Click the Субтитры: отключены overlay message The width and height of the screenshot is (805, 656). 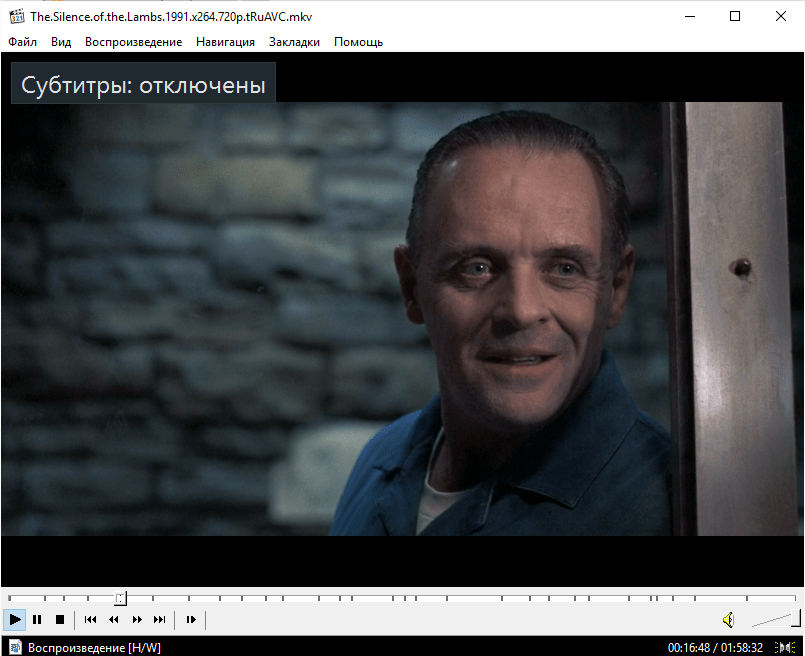pyautogui.click(x=143, y=84)
